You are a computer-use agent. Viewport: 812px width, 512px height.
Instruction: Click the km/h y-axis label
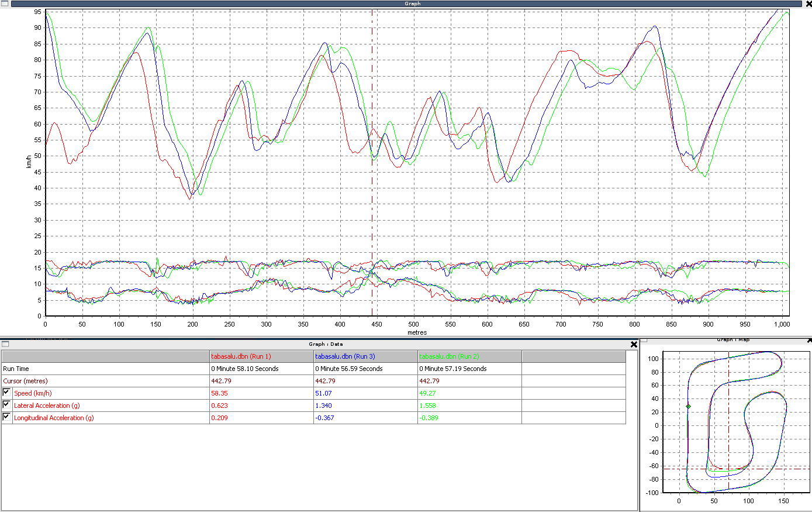pos(29,162)
